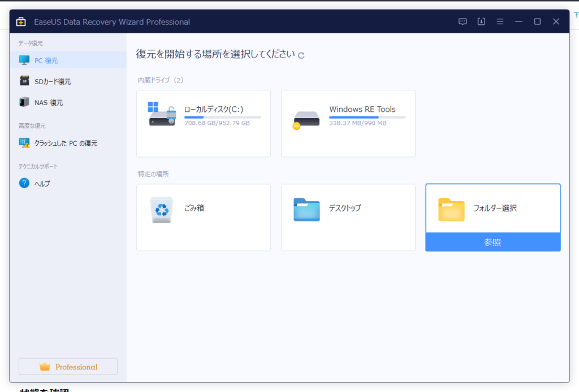Image resolution: width=579 pixels, height=392 pixels.
Task: Open the feedback chat icon in title bar
Action: point(463,21)
